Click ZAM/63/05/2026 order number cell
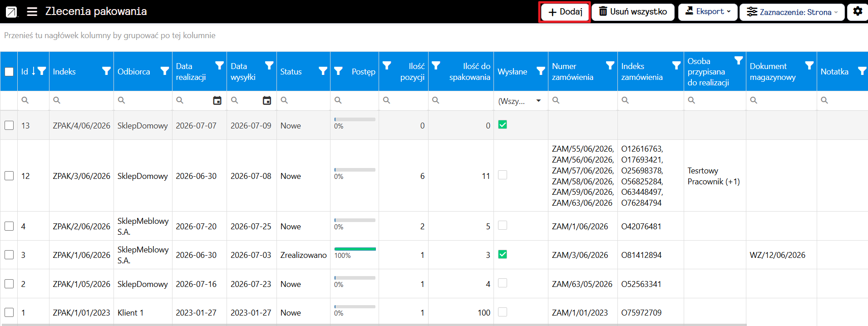 (582, 284)
